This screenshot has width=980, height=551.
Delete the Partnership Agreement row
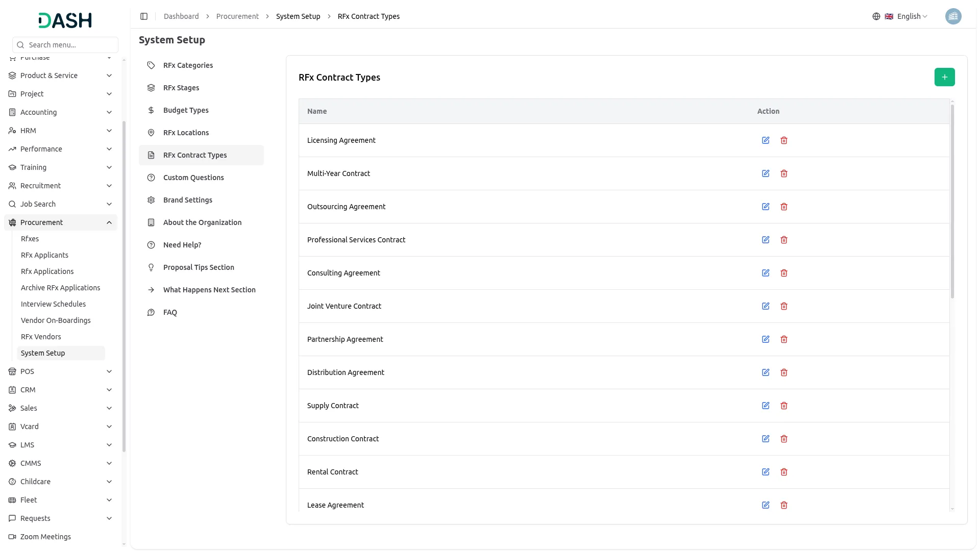(x=783, y=339)
